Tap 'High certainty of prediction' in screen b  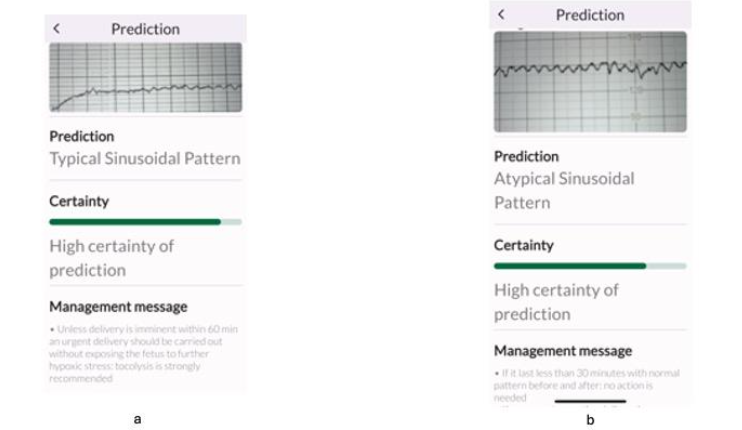[556, 302]
